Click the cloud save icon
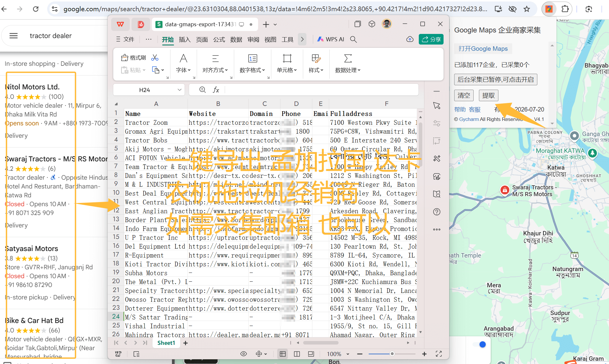Screen dimensions: 609x364 pos(410,39)
